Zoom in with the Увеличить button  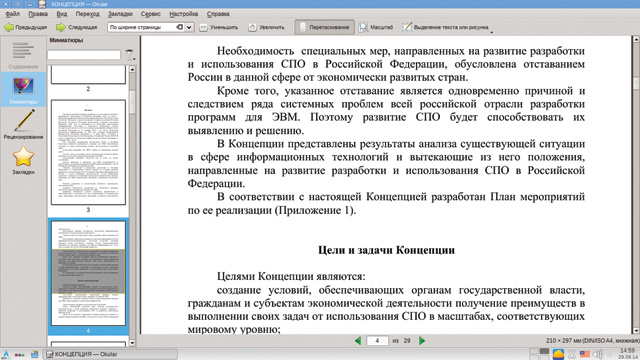(267, 27)
